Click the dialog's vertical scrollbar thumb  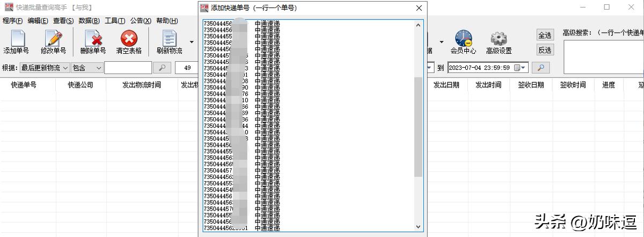(419, 127)
